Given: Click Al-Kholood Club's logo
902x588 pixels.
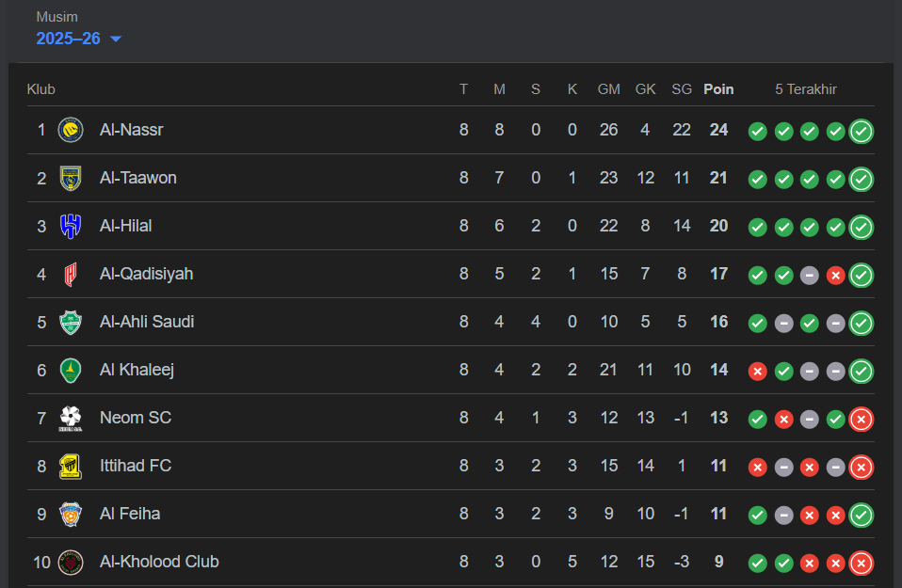Looking at the screenshot, I should (x=71, y=562).
